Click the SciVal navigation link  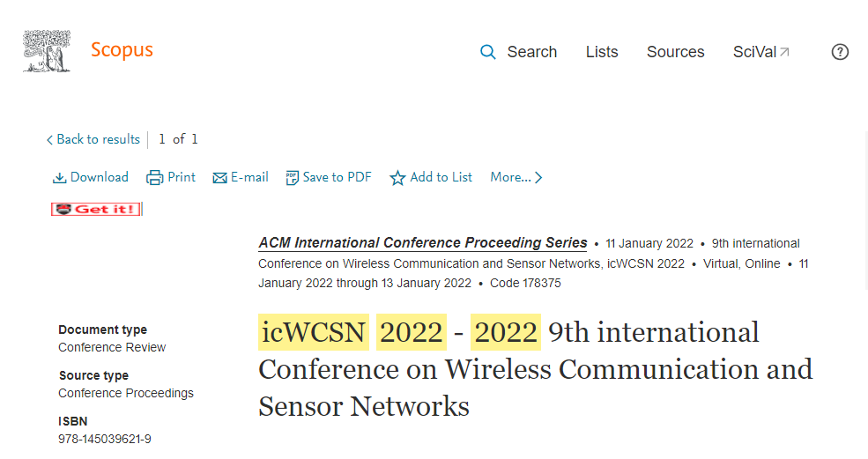click(754, 52)
